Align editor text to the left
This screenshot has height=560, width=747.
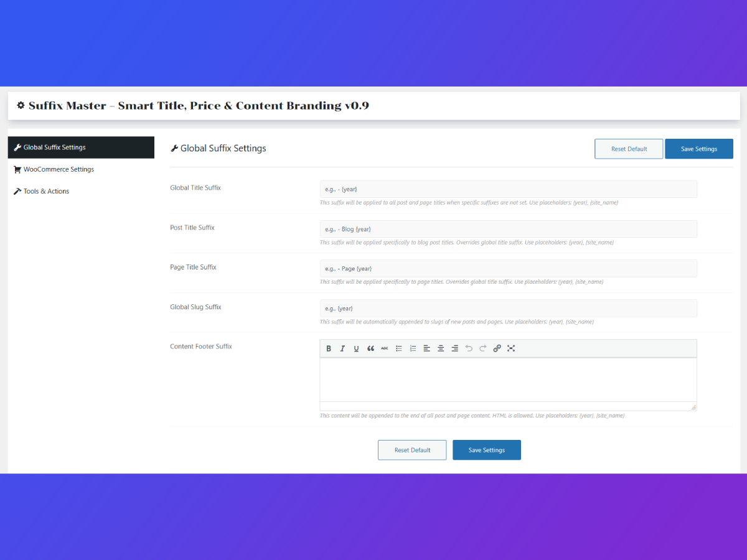point(426,348)
